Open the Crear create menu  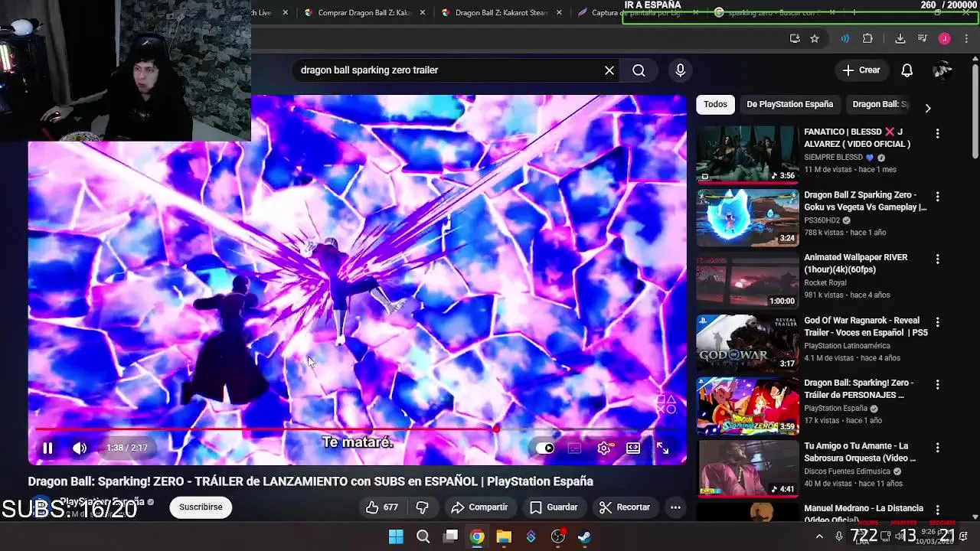(861, 70)
